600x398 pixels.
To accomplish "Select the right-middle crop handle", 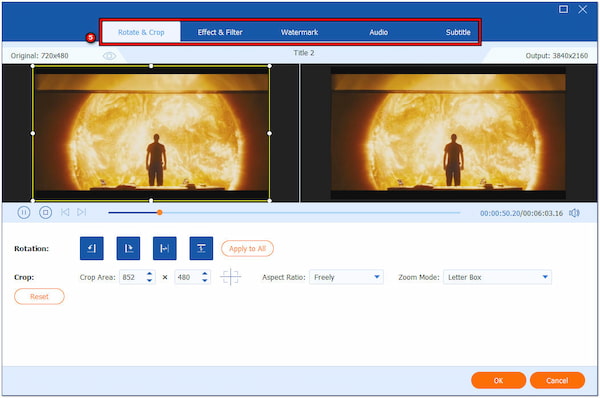I will point(269,133).
